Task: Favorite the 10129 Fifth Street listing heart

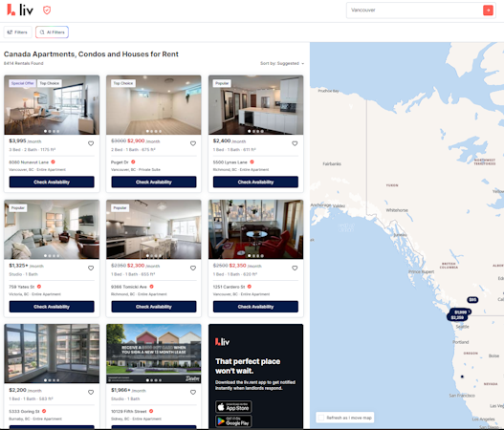Action: 193,393
